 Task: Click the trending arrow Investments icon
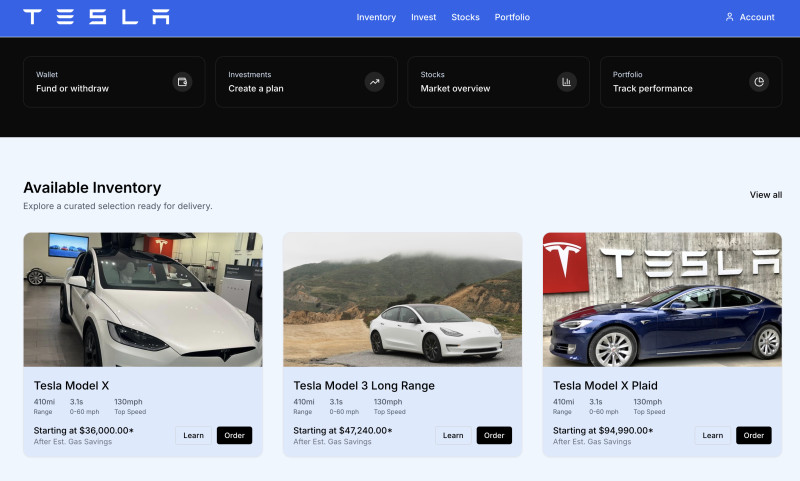374,82
